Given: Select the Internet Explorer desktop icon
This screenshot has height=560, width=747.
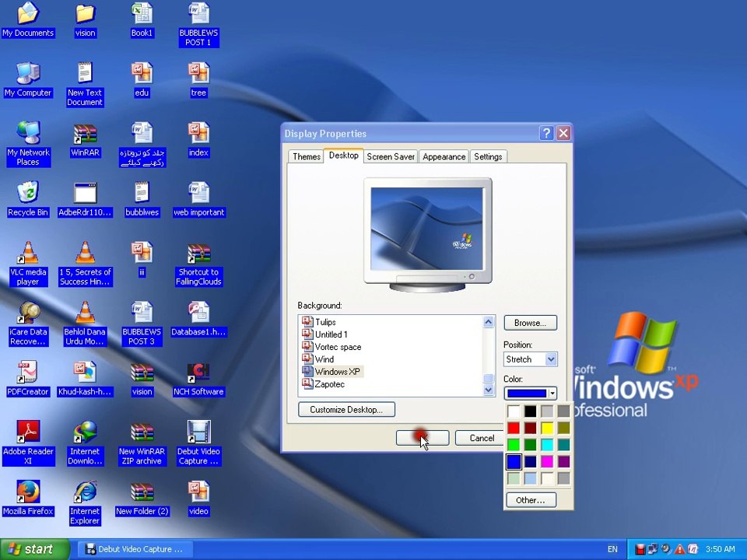Looking at the screenshot, I should pos(85,503).
